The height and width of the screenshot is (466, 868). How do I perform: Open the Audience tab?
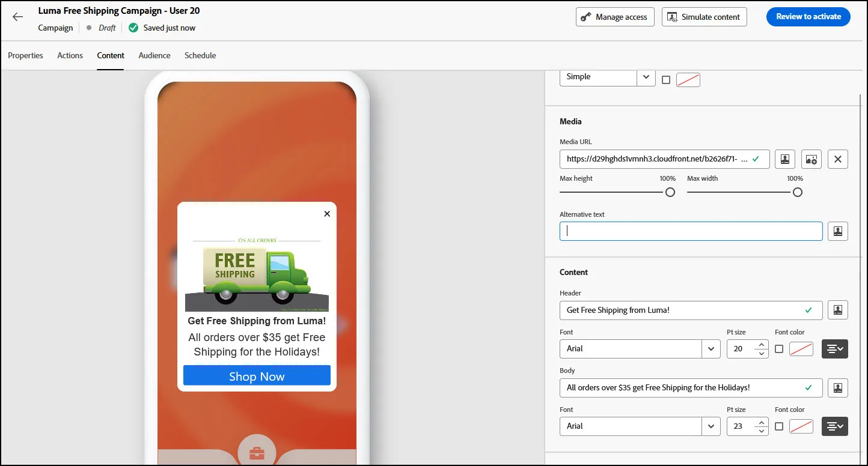point(154,55)
